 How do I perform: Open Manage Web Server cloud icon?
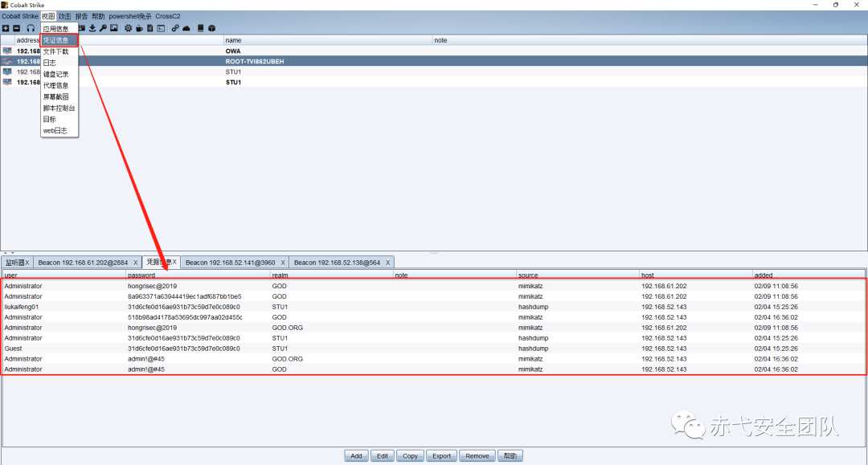click(186, 28)
